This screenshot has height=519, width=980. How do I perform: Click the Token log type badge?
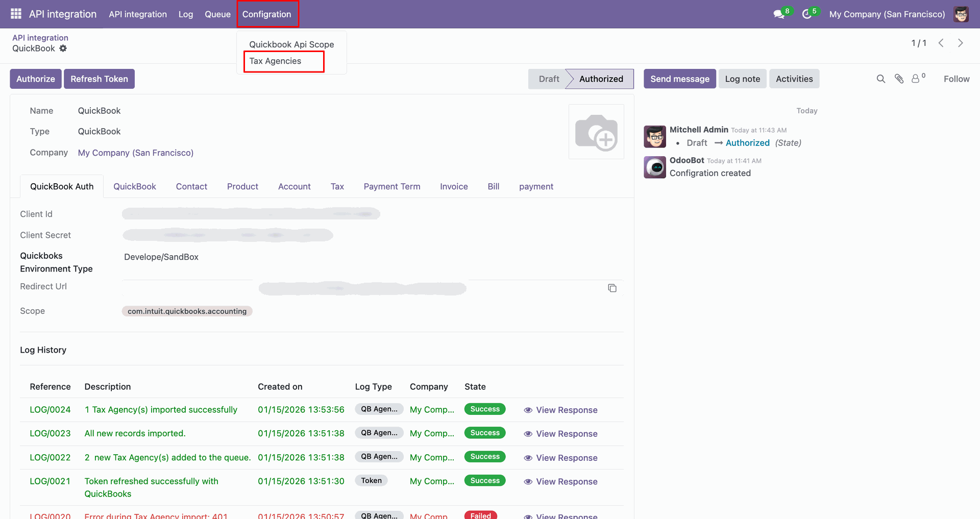pos(372,481)
